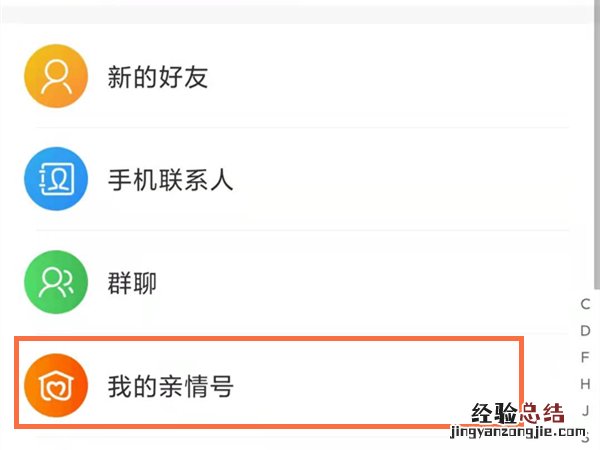Tap empty area of 群聊 row
Screen dimensions: 600x450
click(x=400, y=283)
